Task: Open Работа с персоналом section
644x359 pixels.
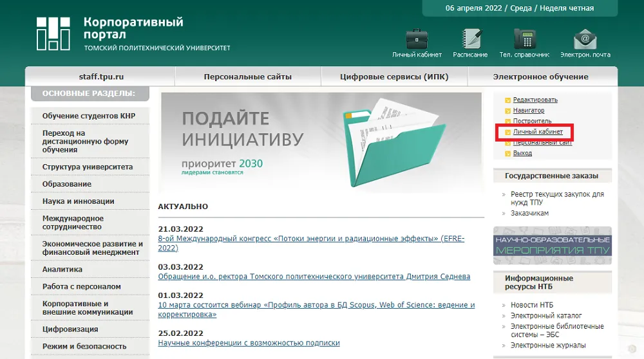Action: (90, 287)
